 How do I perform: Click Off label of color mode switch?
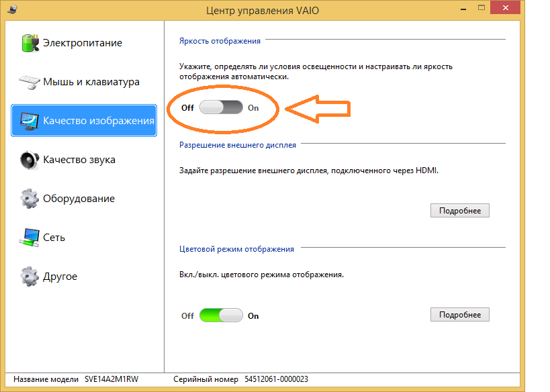click(187, 316)
